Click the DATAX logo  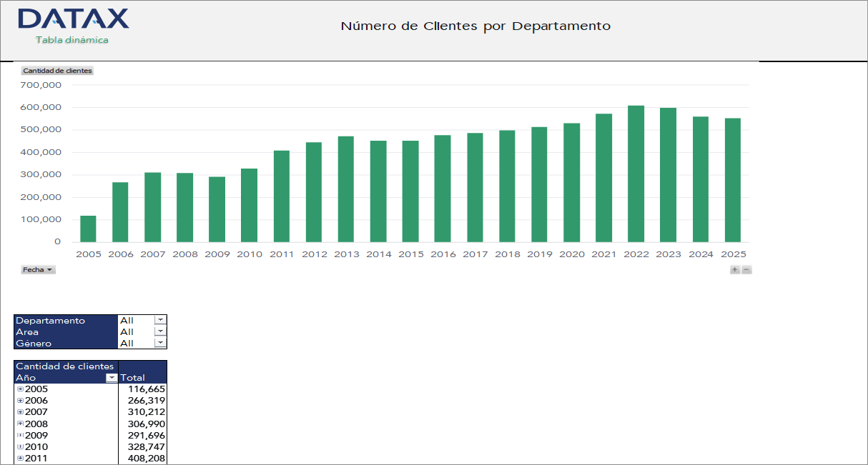73,20
